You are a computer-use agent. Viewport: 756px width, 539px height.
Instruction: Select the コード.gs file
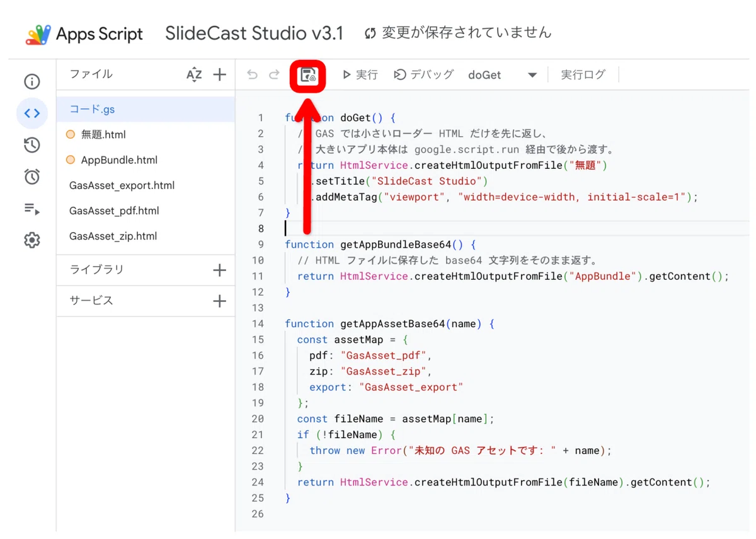click(x=146, y=109)
